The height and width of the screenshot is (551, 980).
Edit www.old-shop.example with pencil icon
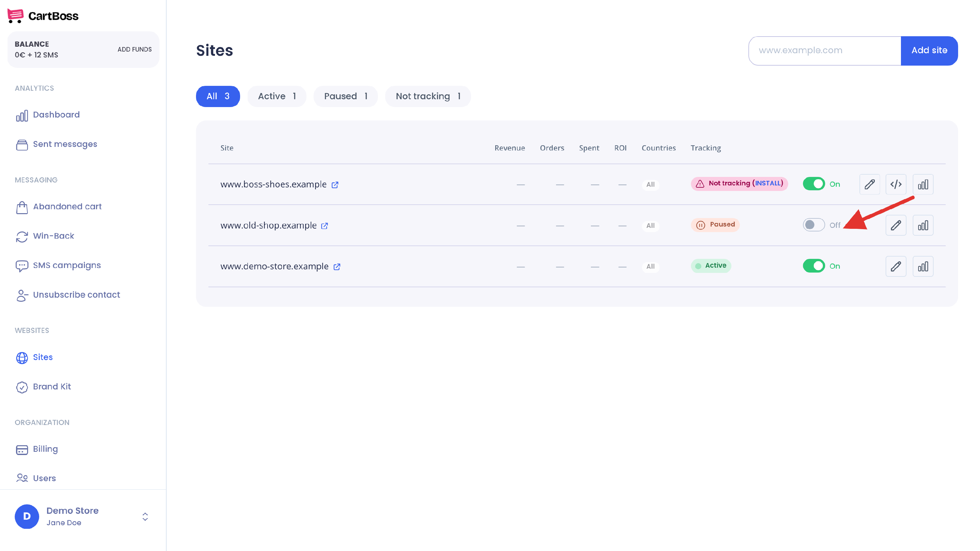(x=896, y=226)
